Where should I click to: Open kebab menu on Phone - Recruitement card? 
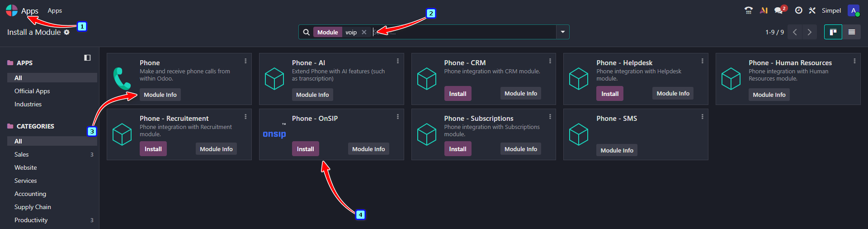point(245,117)
